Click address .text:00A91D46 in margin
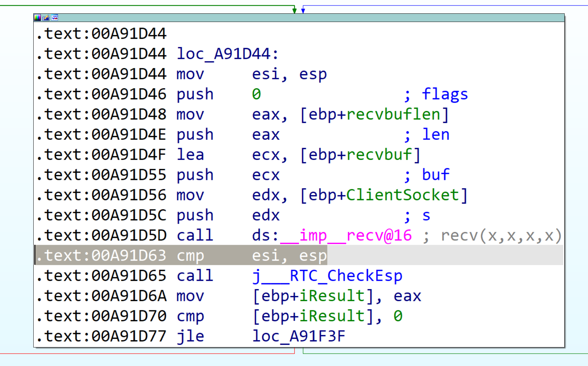The image size is (588, 366). point(101,94)
